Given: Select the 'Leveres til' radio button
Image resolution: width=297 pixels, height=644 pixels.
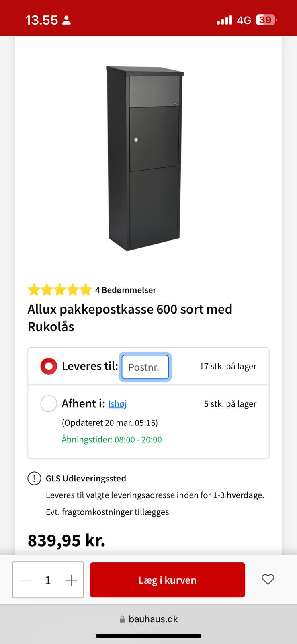Looking at the screenshot, I should point(49,366).
